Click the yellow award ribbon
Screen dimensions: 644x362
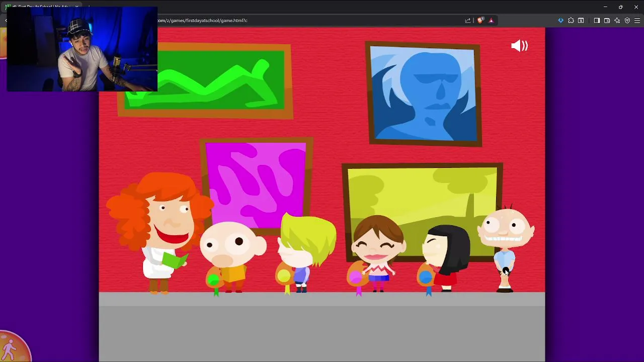(284, 278)
